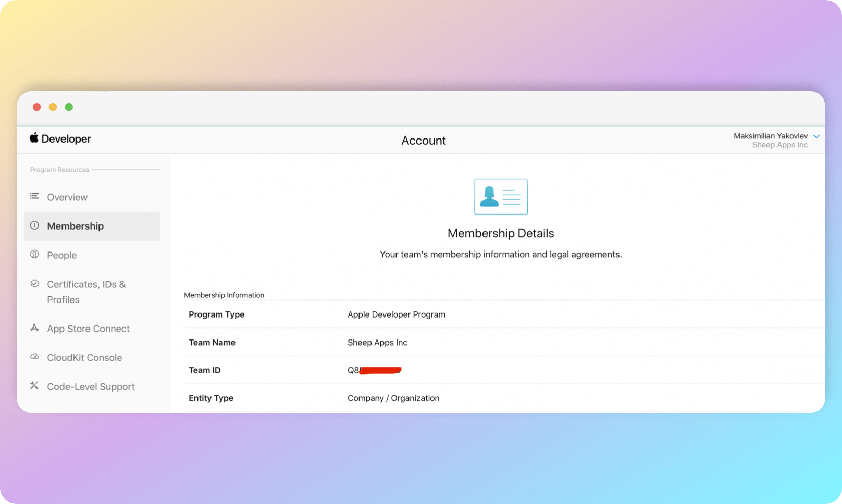
Task: Maximize the window with green button
Action: point(69,107)
